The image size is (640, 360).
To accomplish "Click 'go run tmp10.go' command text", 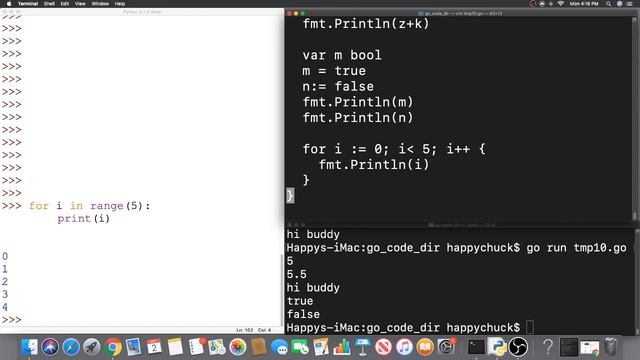I will [x=576, y=248].
